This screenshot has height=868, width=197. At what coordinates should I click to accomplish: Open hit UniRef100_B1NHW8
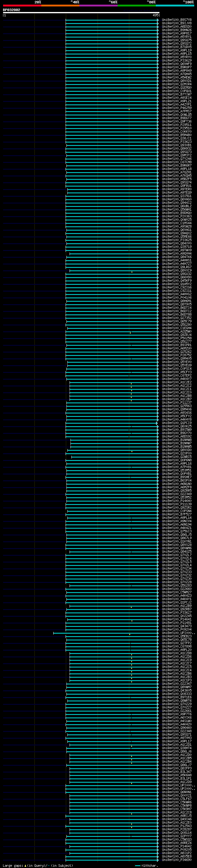click(x=177, y=440)
